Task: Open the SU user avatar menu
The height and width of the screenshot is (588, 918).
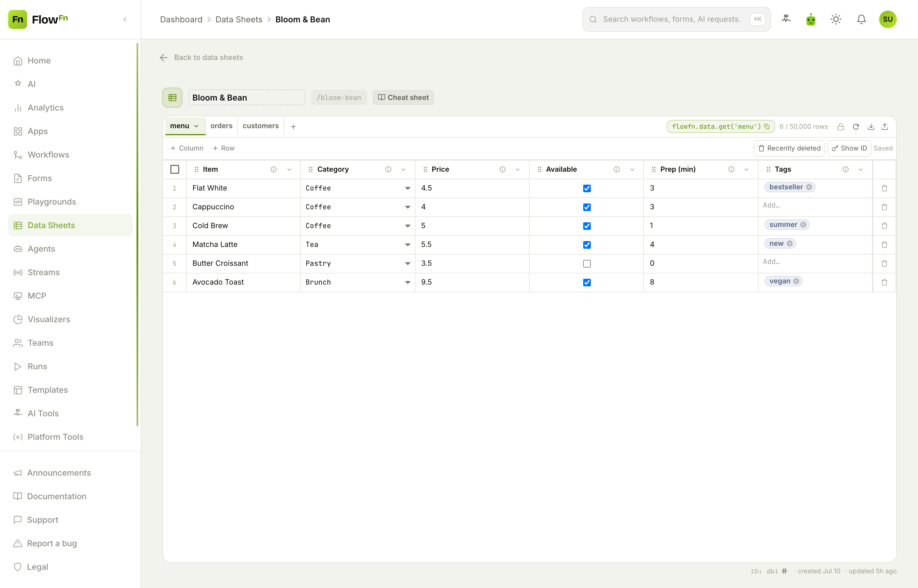Action: (888, 19)
